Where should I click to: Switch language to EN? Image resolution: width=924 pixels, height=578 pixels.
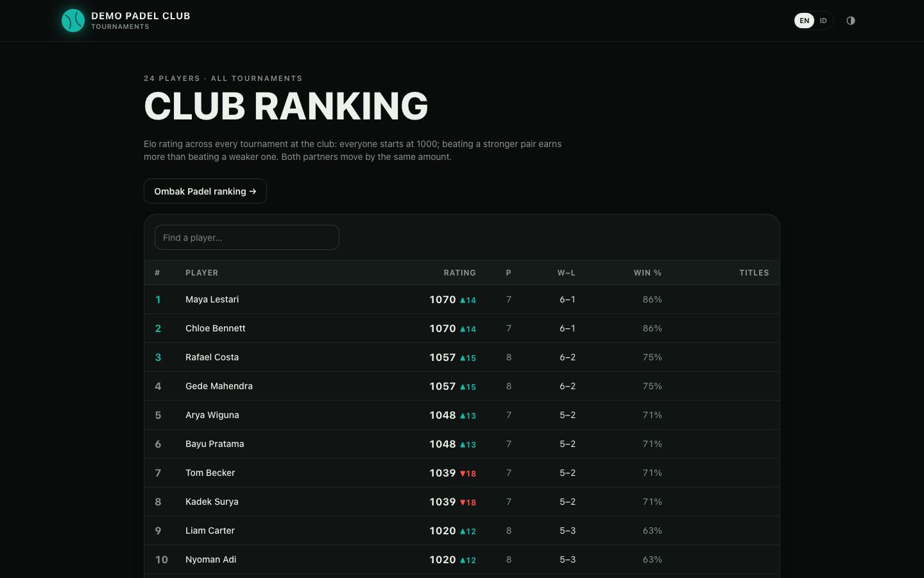click(x=804, y=21)
